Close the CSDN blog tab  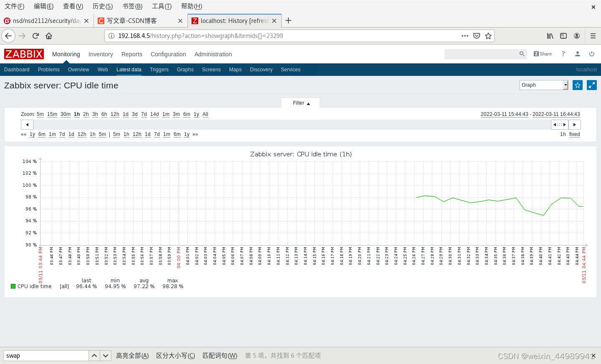[x=180, y=21]
